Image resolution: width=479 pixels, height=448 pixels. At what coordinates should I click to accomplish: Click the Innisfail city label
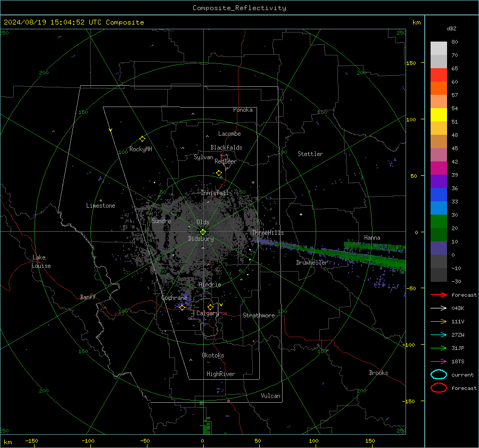[214, 193]
